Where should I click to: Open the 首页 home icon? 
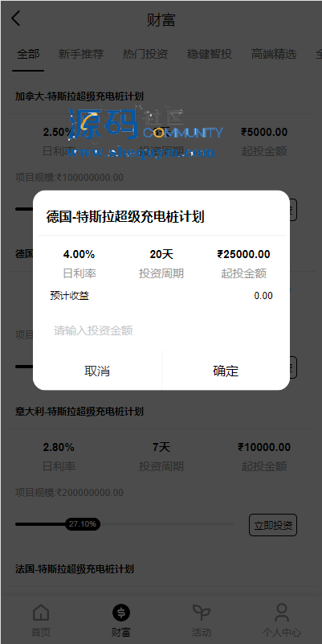[x=41, y=613]
